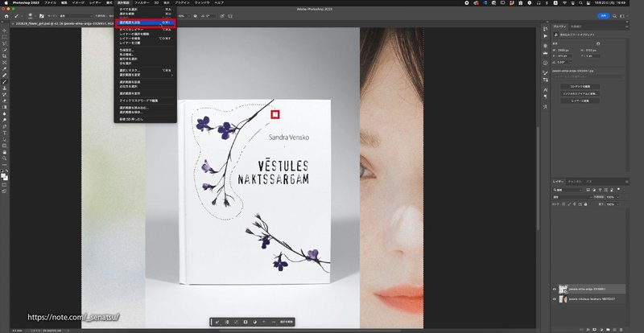This screenshot has height=333, width=644.
Task: Open the Info panel icon in collapsed strip
Action: [545, 63]
